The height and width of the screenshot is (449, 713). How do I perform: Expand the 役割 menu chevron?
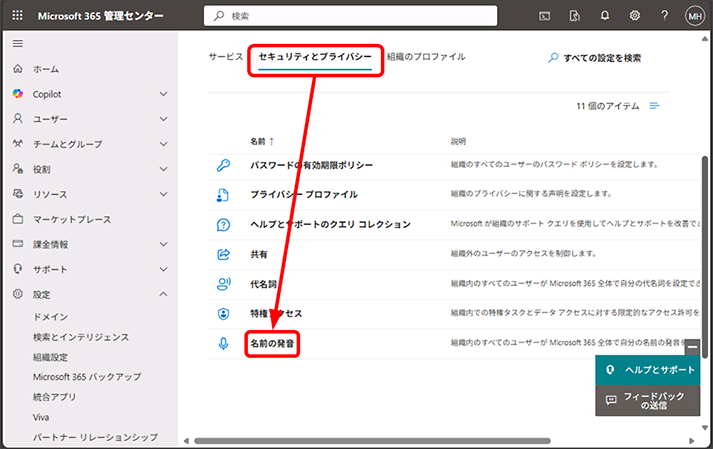164,169
